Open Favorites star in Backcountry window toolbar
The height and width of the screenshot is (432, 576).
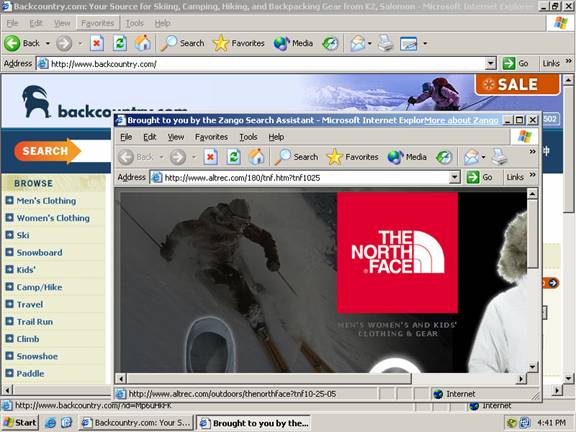point(238,43)
